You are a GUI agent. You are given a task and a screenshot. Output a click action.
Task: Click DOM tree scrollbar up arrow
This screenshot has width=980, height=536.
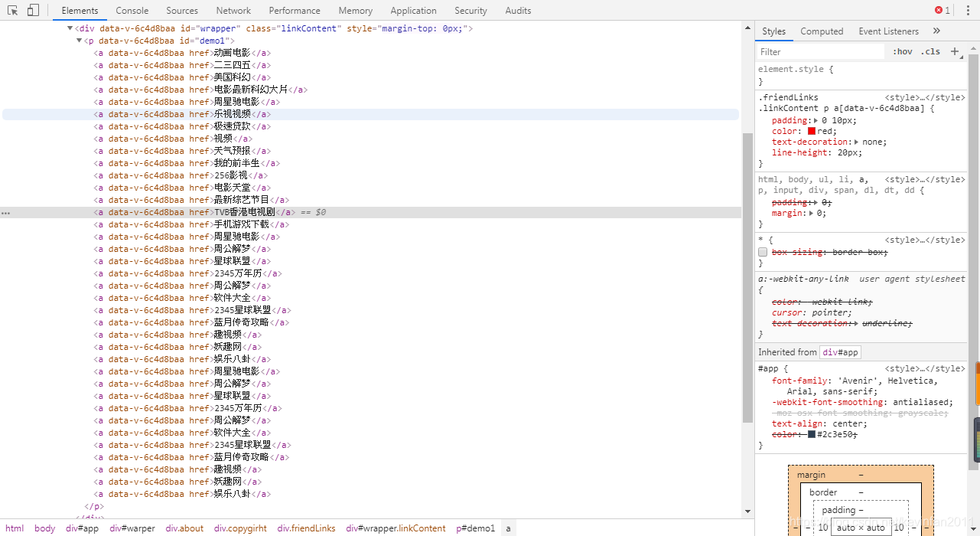pyautogui.click(x=747, y=28)
